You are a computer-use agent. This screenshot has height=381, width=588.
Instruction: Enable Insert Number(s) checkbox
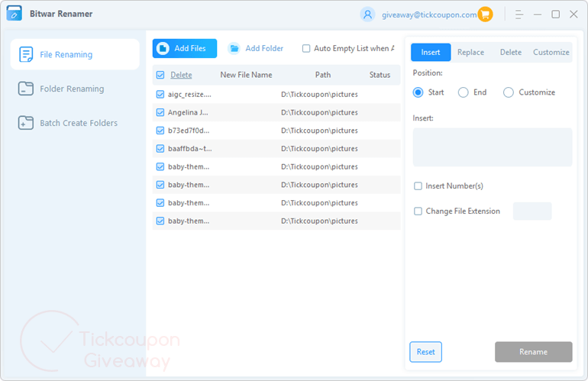pyautogui.click(x=418, y=186)
